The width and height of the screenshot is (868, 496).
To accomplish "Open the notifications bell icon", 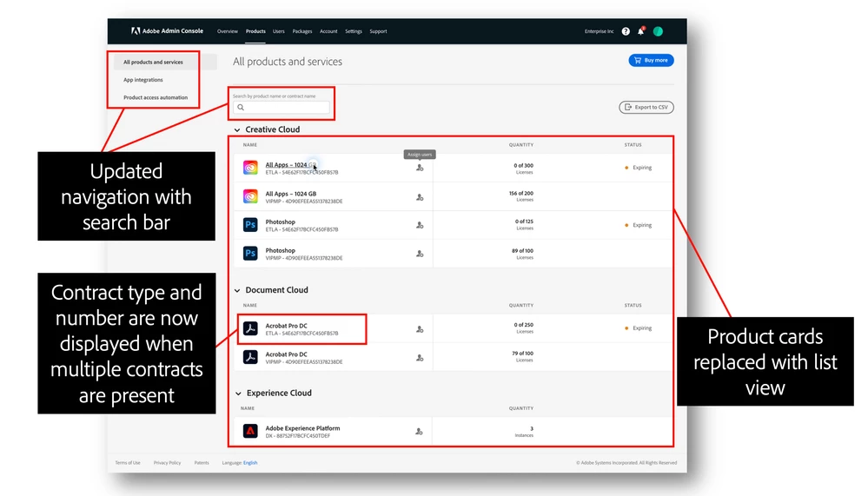I will [x=641, y=31].
